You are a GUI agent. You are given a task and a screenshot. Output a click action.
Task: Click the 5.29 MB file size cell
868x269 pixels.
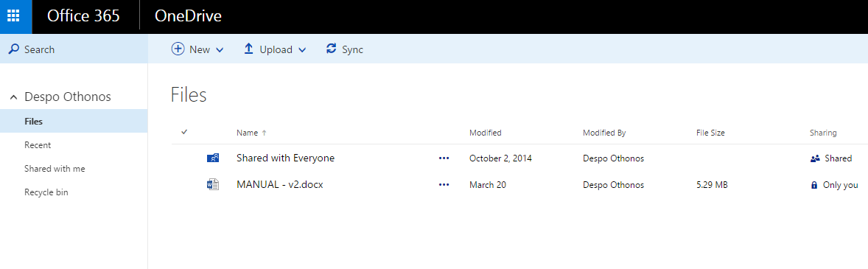712,186
